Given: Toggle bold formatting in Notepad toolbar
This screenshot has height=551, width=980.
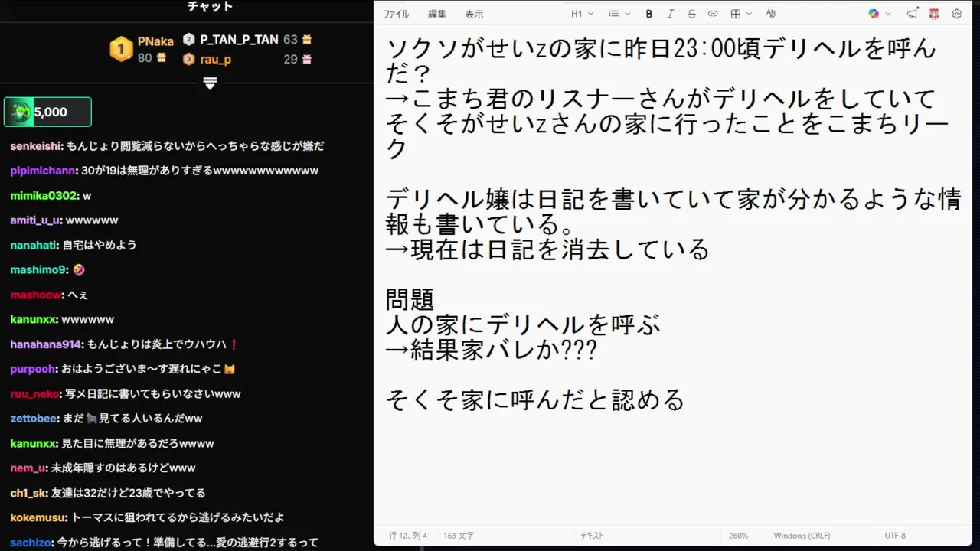Looking at the screenshot, I should (649, 14).
